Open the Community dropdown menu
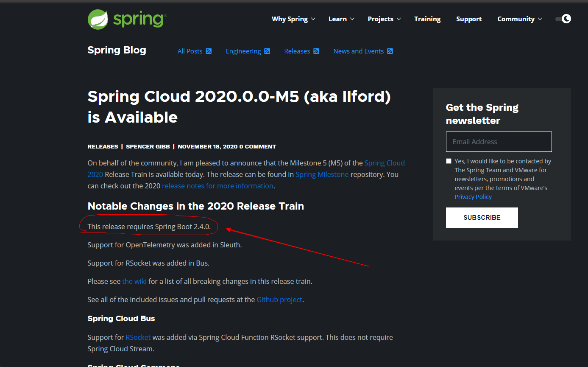This screenshot has width=588, height=367. pyautogui.click(x=516, y=19)
